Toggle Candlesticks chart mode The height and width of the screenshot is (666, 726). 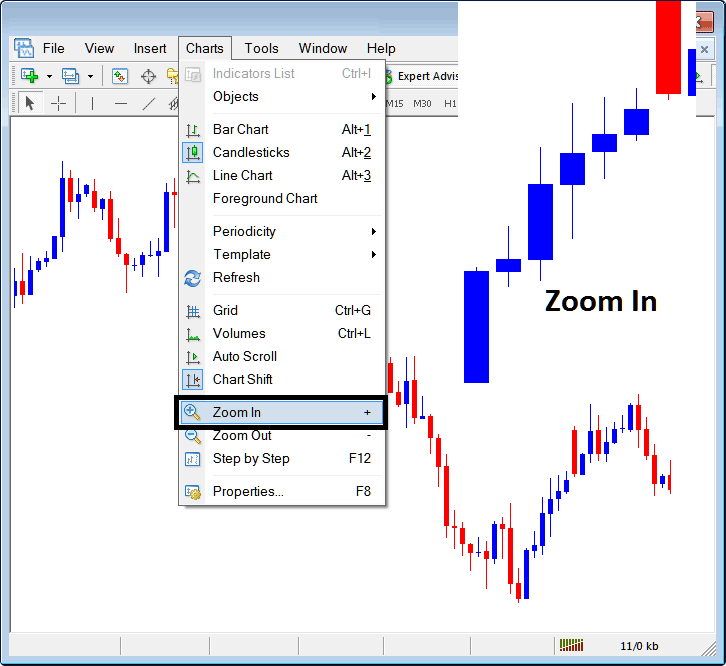click(x=282, y=152)
